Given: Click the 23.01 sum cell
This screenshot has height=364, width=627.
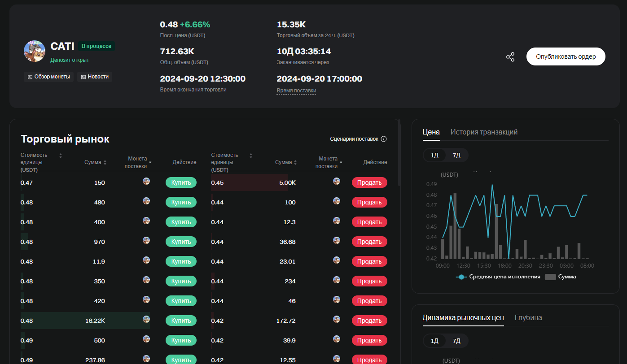Looking at the screenshot, I should pyautogui.click(x=287, y=261).
